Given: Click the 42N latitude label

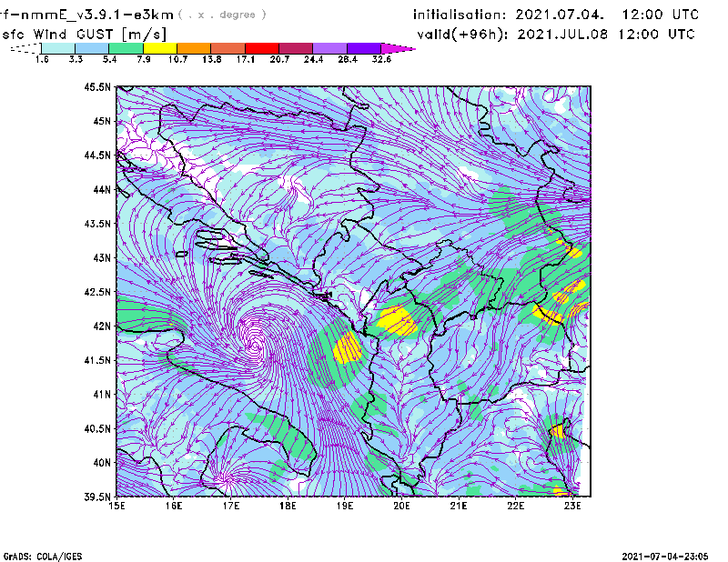Looking at the screenshot, I should click(102, 326).
